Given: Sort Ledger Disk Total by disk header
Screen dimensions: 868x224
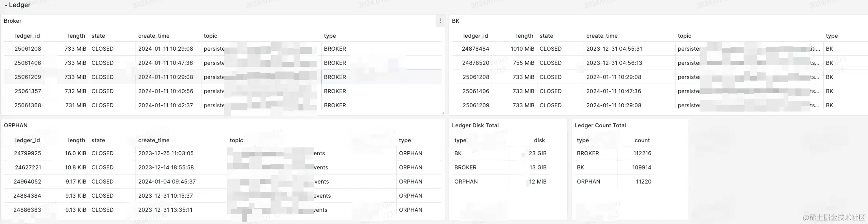Looking at the screenshot, I should pyautogui.click(x=540, y=140).
